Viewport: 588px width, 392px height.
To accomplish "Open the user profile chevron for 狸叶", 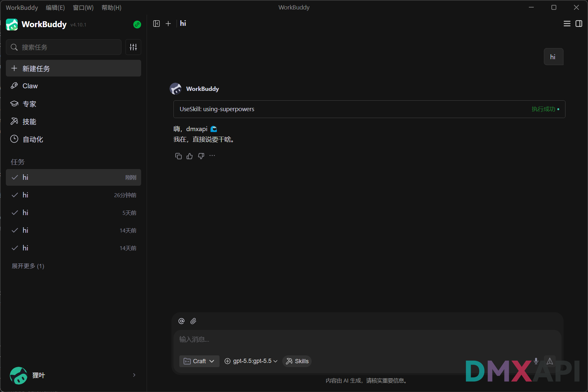I will tap(134, 375).
